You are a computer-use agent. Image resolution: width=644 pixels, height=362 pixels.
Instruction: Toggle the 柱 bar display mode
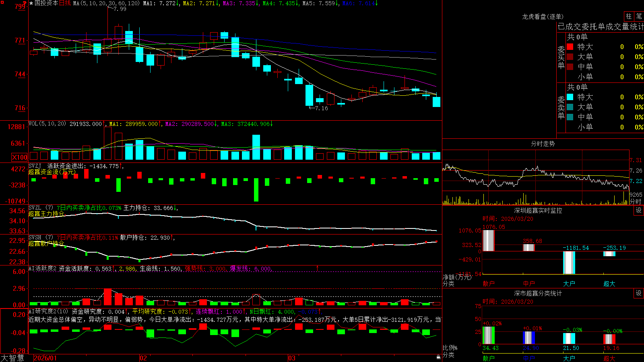(629, 16)
